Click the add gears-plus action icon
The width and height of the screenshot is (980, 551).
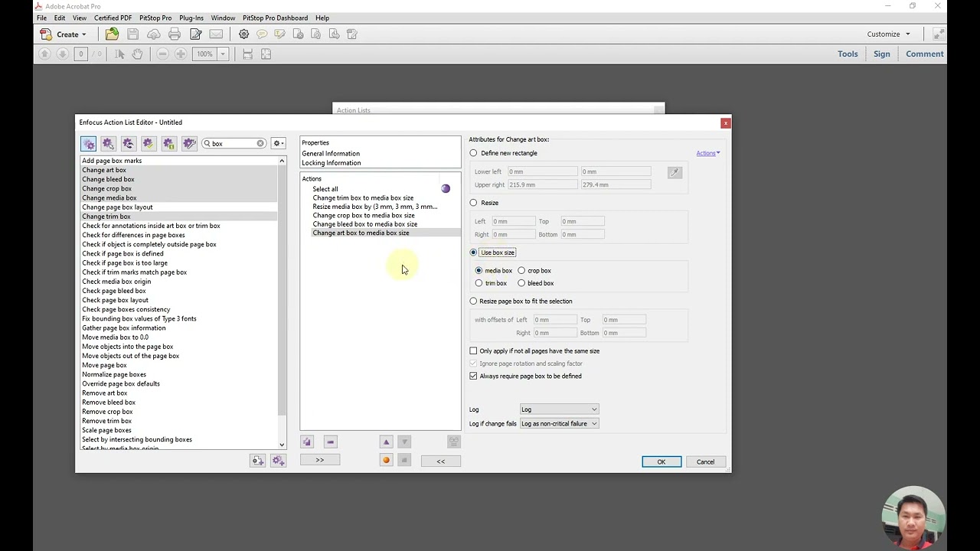(x=278, y=460)
